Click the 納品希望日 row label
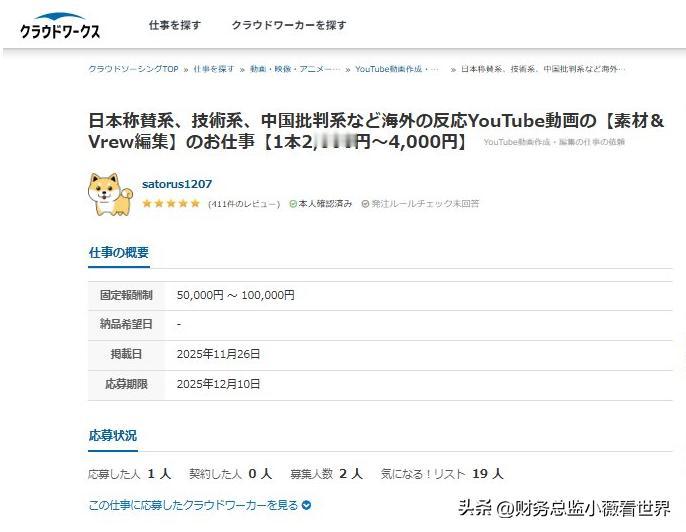 click(126, 324)
